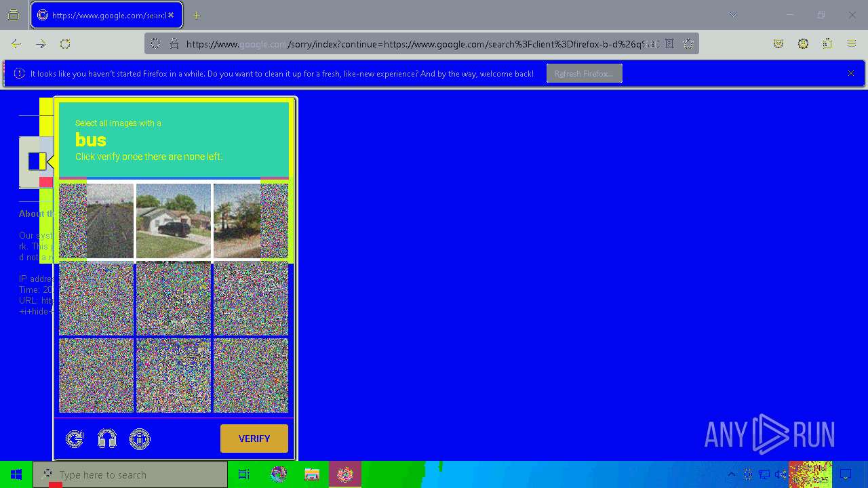868x488 pixels.
Task: Bookmark this page with star icon
Action: point(688,43)
